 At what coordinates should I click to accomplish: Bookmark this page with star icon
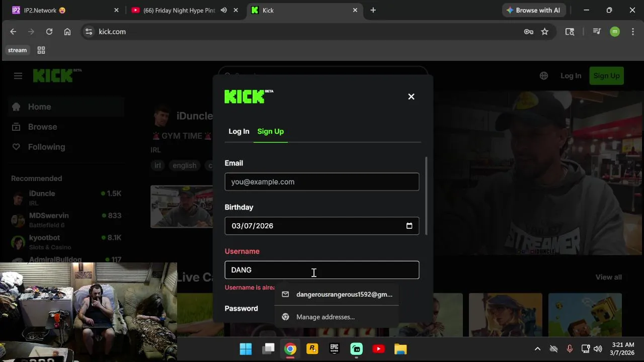(x=545, y=32)
